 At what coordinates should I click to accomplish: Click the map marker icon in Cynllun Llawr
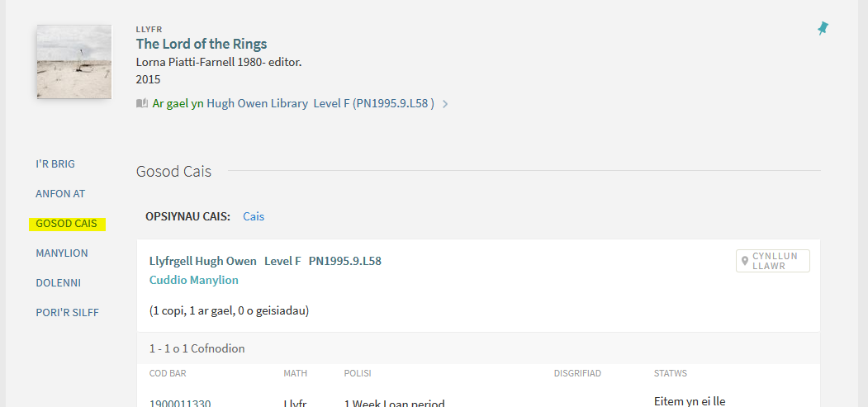(x=745, y=261)
